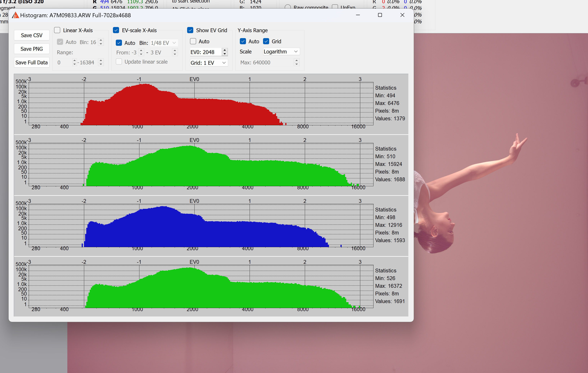
Task: Minimize the Histogram window
Action: (358, 15)
